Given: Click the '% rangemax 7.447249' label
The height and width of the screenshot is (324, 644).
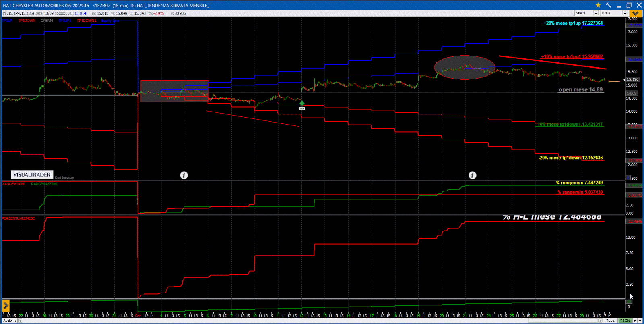Looking at the screenshot, I should pyautogui.click(x=580, y=183).
